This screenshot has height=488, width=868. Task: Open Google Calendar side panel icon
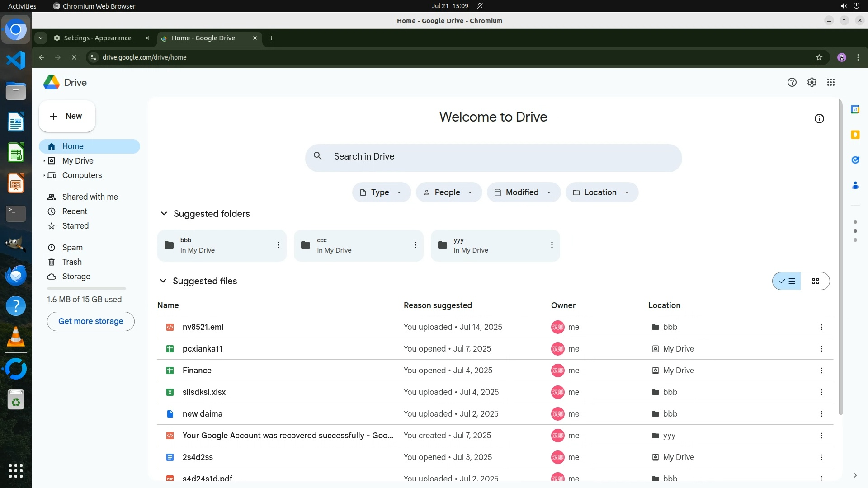point(855,109)
